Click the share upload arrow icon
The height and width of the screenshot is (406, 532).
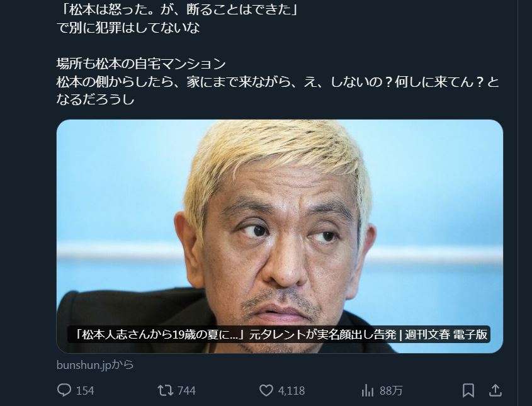click(495, 390)
